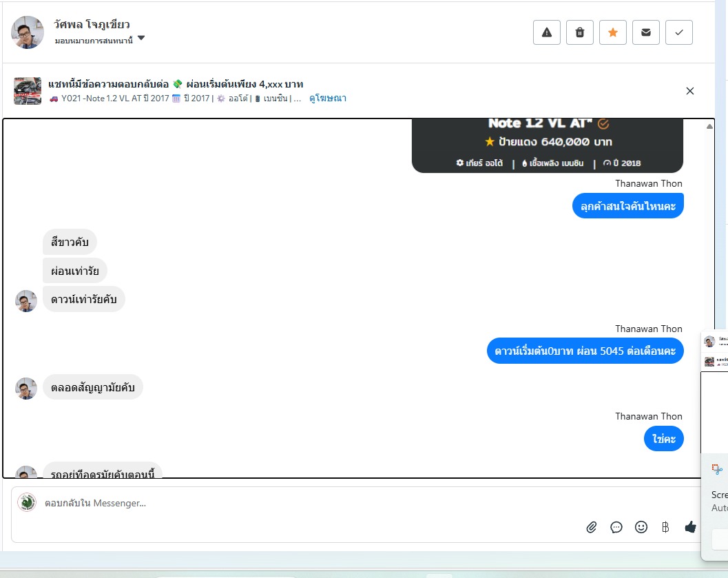
Task: Expand the มอบหมายการสนทนานี้ dropdown arrow
Action: click(x=141, y=38)
